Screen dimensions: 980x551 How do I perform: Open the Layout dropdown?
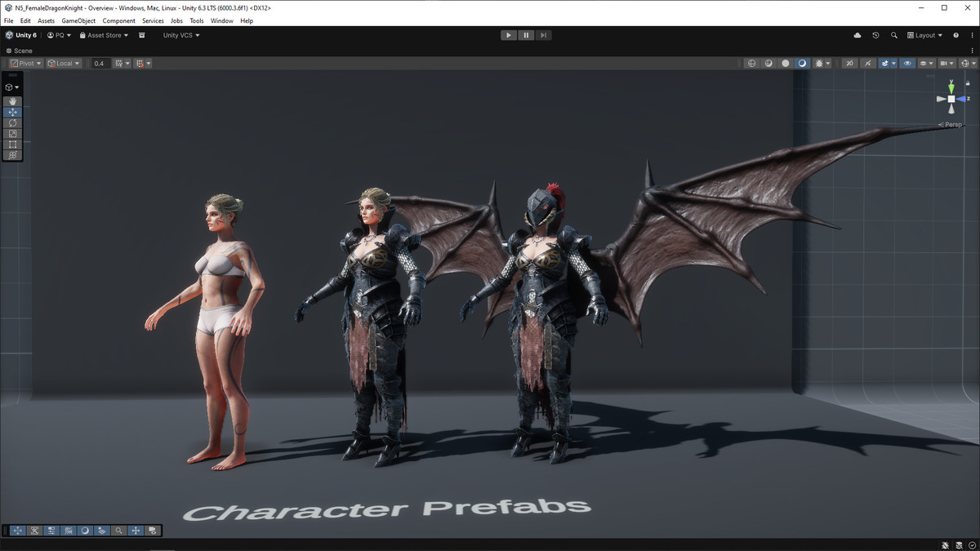click(x=924, y=35)
